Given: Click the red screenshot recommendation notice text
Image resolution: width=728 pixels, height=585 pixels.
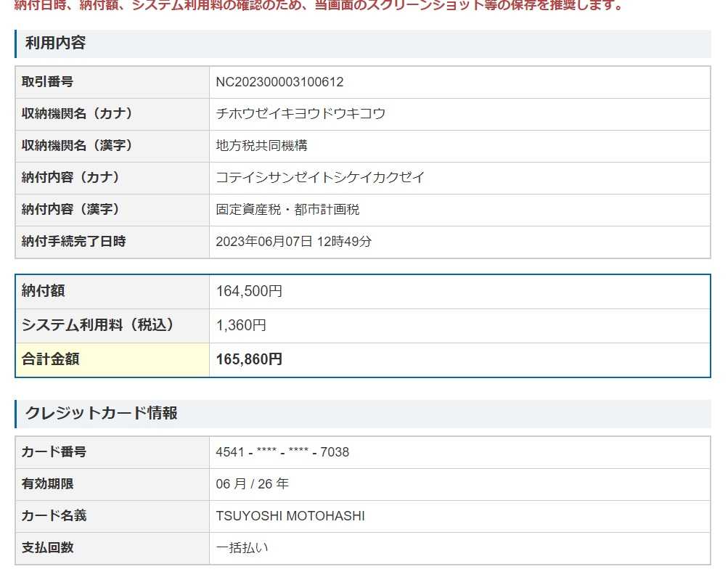Looking at the screenshot, I should coord(318,6).
